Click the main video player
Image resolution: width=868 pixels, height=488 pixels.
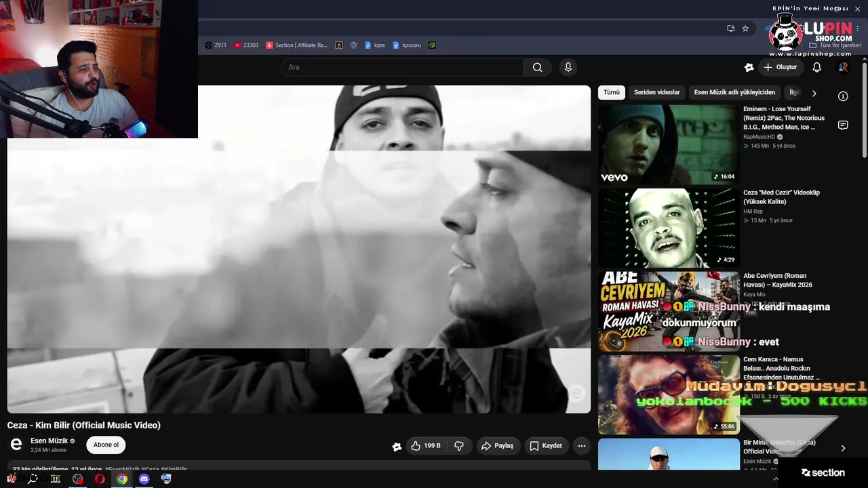[299, 249]
